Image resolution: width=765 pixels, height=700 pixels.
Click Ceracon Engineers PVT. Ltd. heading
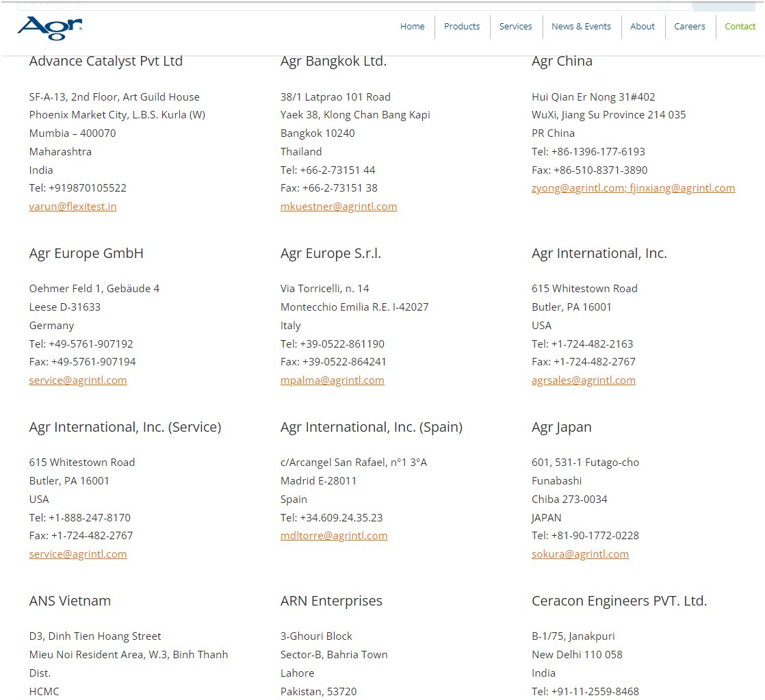coord(619,601)
